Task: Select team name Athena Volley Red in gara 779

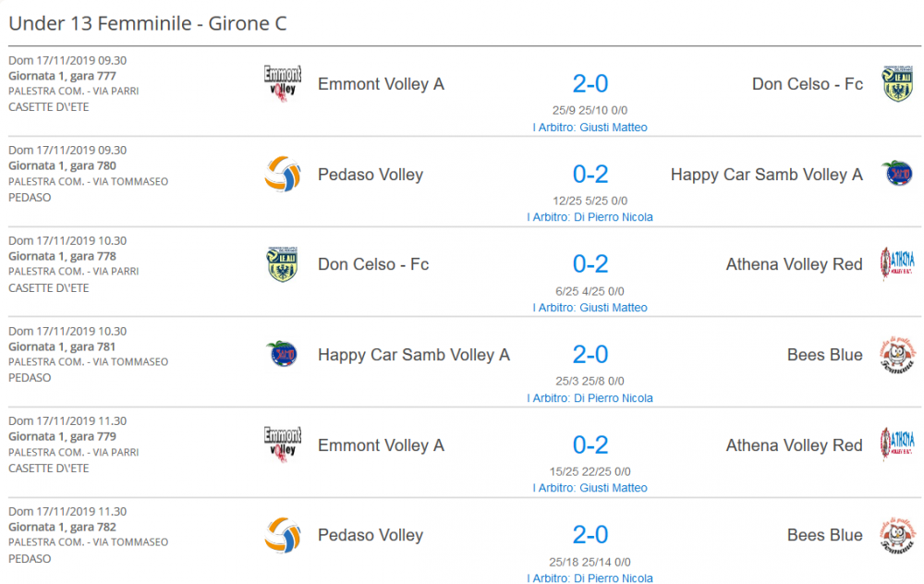Action: click(794, 444)
